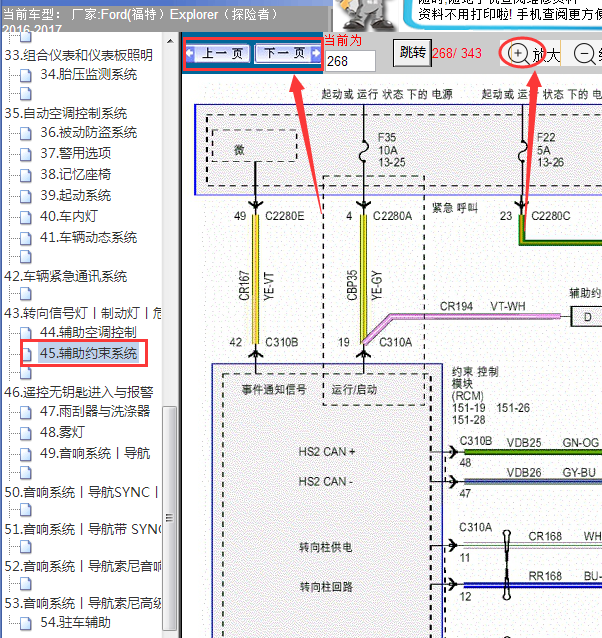602x638 pixels.
Task: Open 43.转向信号灯 tree entry
Action: pyautogui.click(x=83, y=313)
